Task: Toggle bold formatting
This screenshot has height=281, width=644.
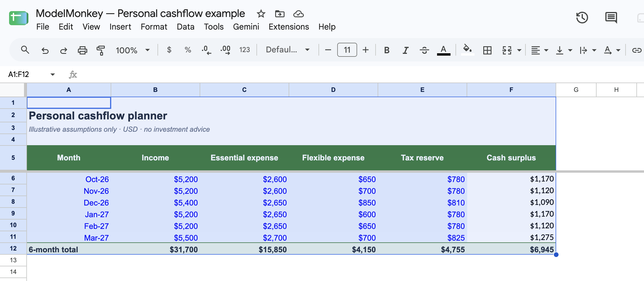Action: click(387, 50)
